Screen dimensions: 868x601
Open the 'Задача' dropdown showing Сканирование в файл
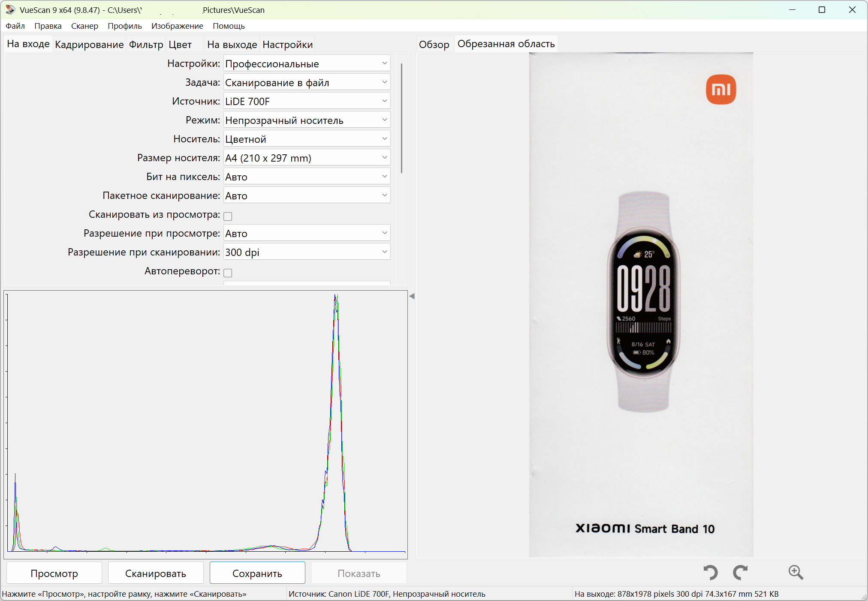tap(307, 82)
